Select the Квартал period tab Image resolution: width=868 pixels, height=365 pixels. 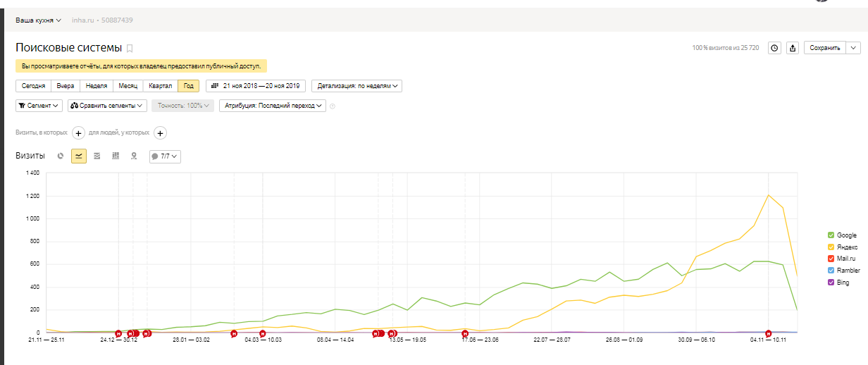pos(160,86)
